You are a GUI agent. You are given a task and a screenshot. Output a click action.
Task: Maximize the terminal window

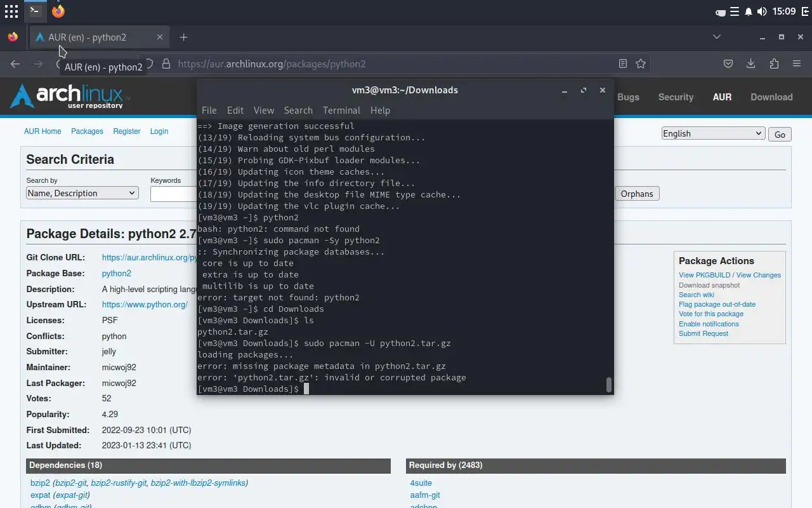[584, 90]
